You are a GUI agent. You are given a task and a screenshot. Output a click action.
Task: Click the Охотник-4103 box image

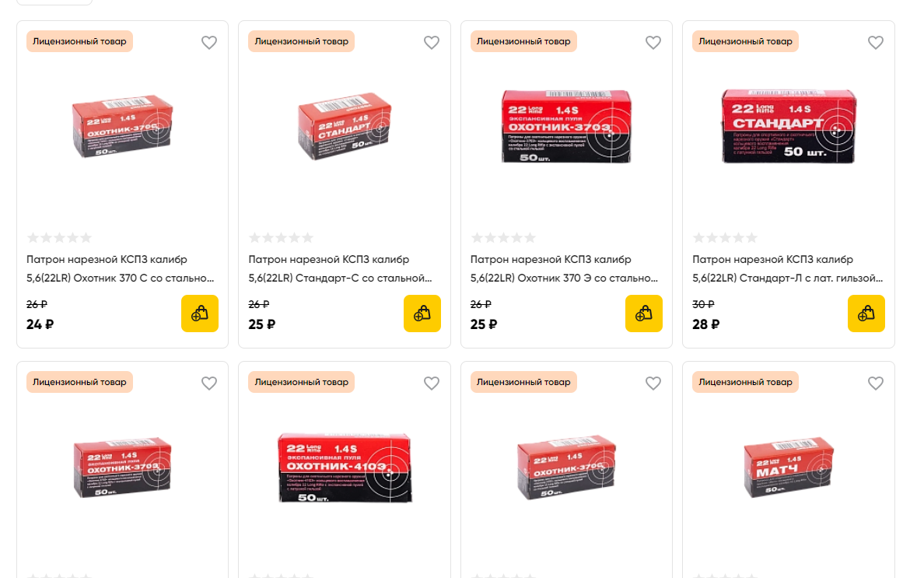click(345, 468)
